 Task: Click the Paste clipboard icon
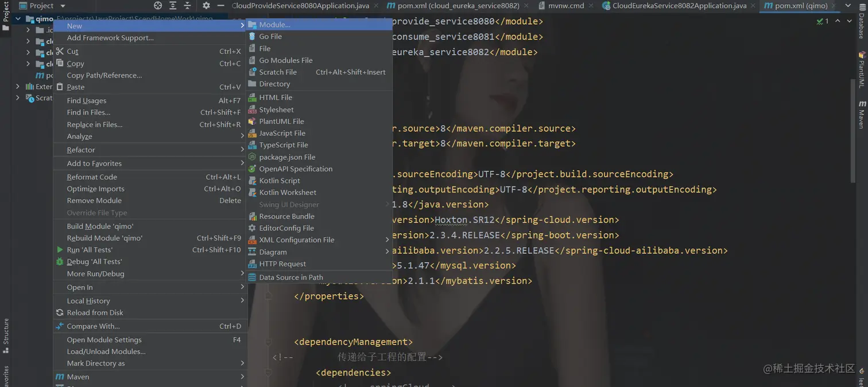pos(60,87)
